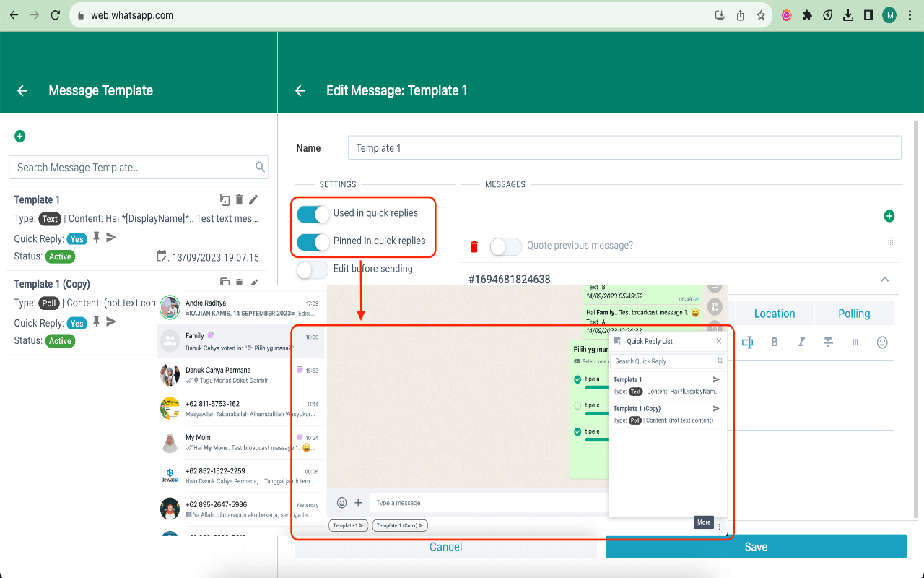The height and width of the screenshot is (578, 924).
Task: Delete Template 1 with its trash icon
Action: (x=239, y=199)
